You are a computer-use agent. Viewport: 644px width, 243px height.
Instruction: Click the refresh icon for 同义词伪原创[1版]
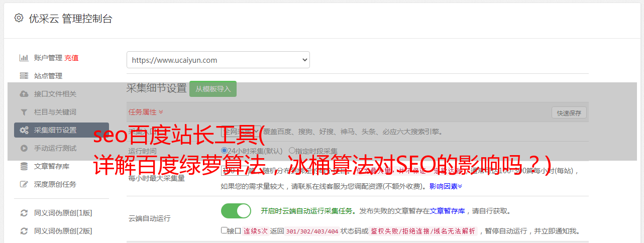click(x=24, y=213)
